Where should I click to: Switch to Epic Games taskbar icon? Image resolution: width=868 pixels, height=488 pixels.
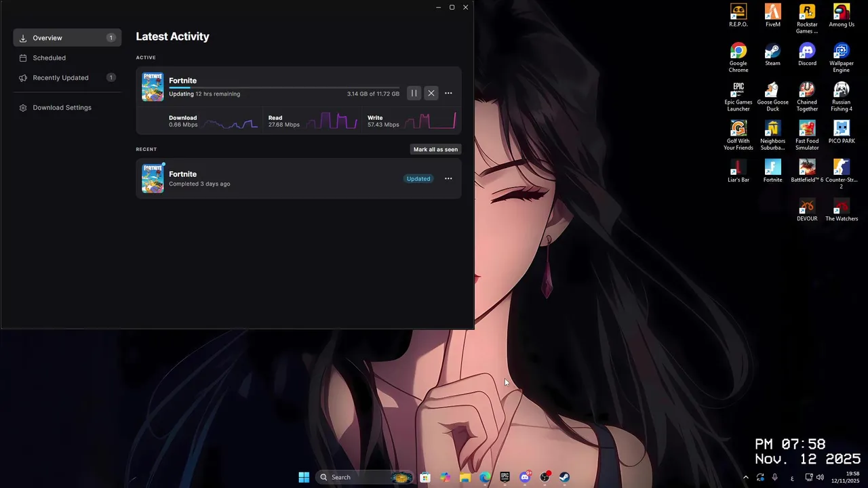[505, 477]
